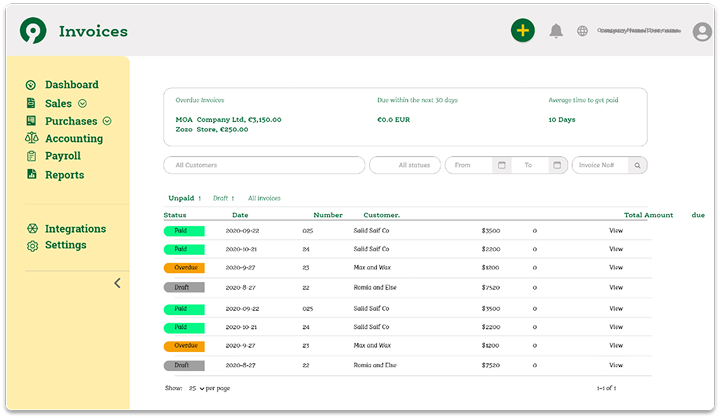Expand the Sales menu chevron
The width and height of the screenshot is (720, 418).
point(83,103)
